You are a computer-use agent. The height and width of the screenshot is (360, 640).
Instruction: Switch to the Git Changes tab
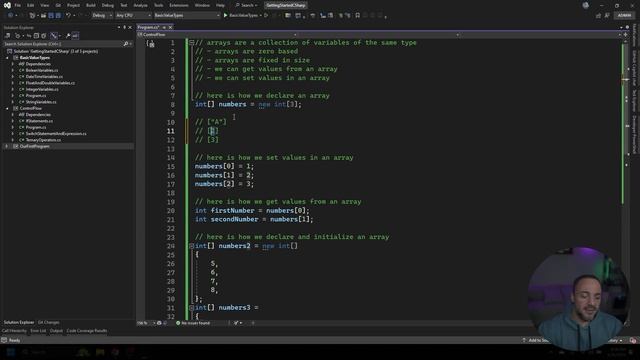coord(49,322)
